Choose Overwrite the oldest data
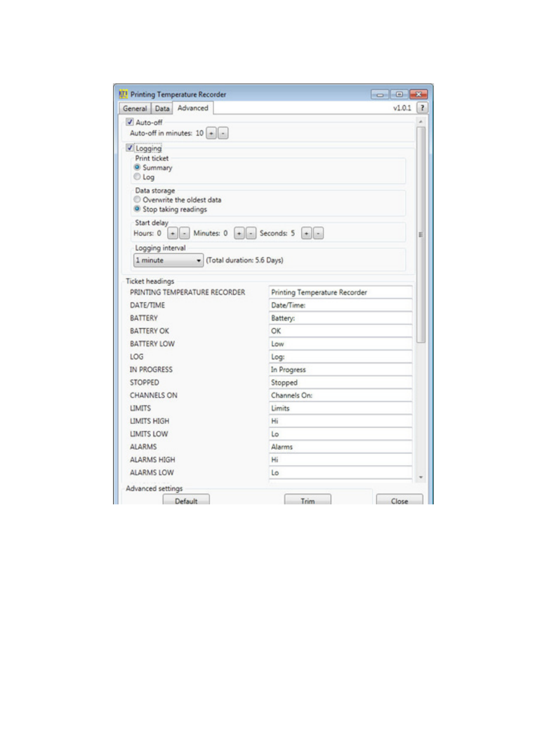Viewport: 533px width, 756px height. [137, 199]
